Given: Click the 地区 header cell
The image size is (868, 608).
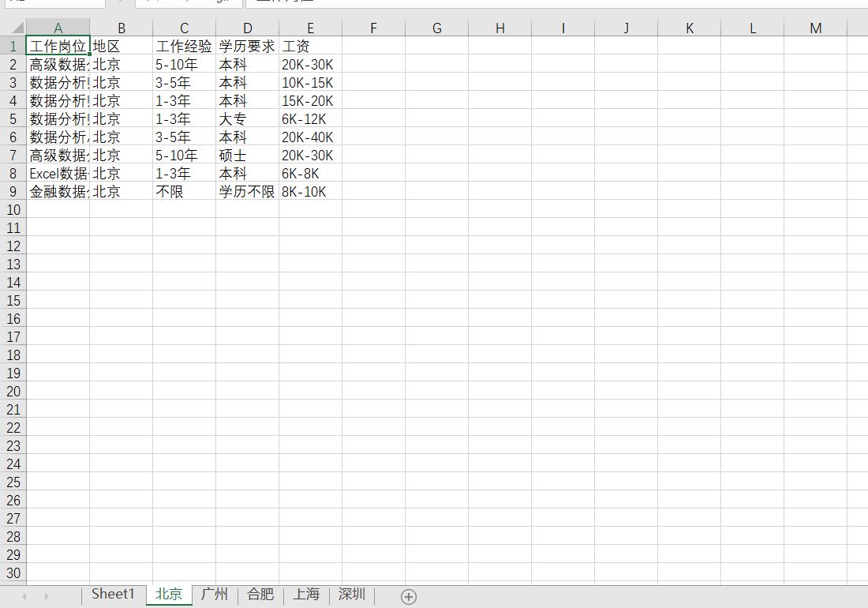Looking at the screenshot, I should coord(122,46).
